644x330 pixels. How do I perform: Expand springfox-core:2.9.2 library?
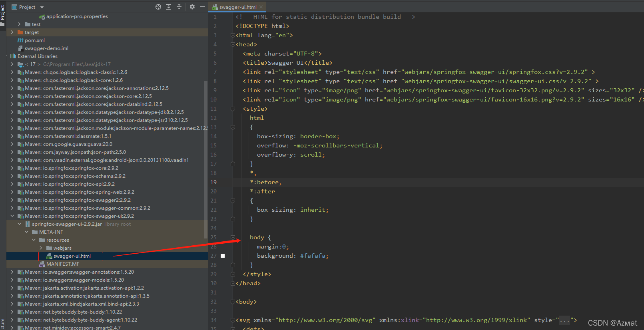pos(12,168)
